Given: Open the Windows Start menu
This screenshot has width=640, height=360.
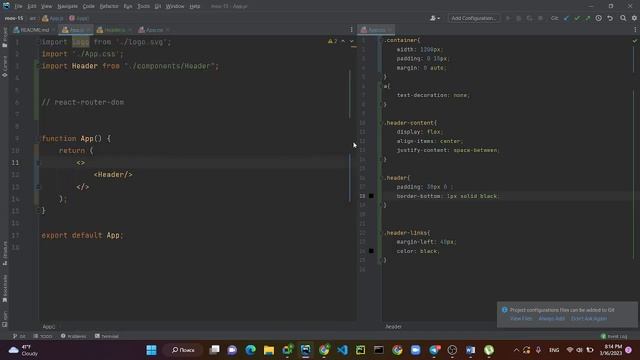Looking at the screenshot, I should click(151, 350).
